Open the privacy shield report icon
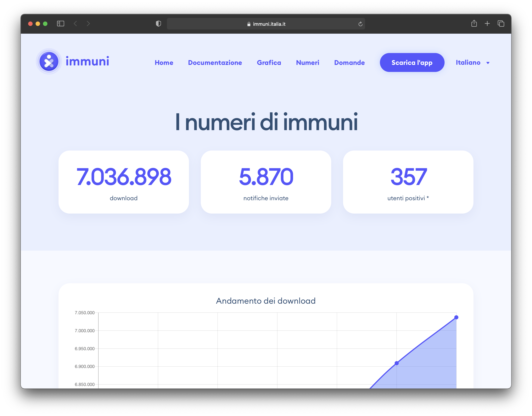 158,24
